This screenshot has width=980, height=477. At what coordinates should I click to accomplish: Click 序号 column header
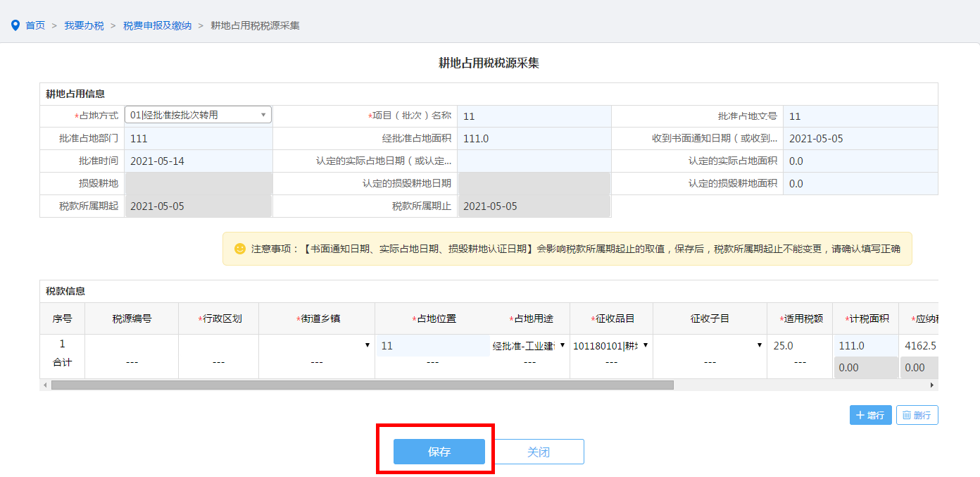click(x=62, y=318)
